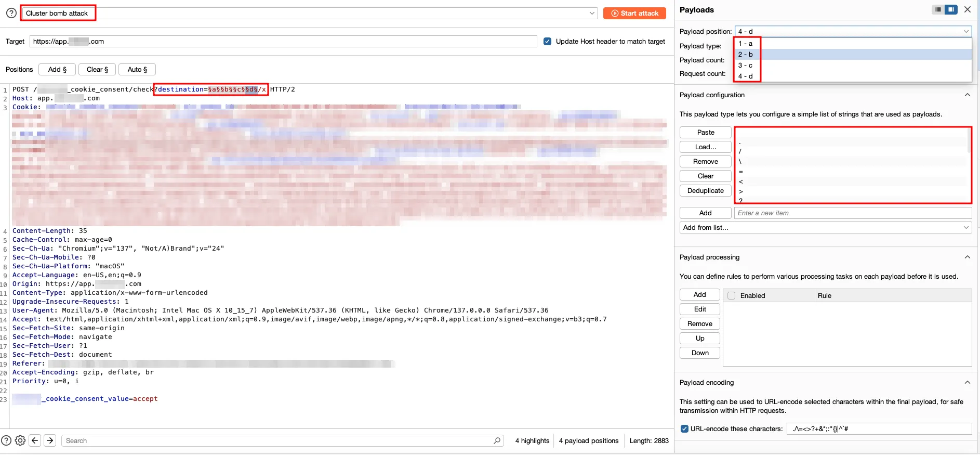Click the Content-Length header line

tap(50, 231)
